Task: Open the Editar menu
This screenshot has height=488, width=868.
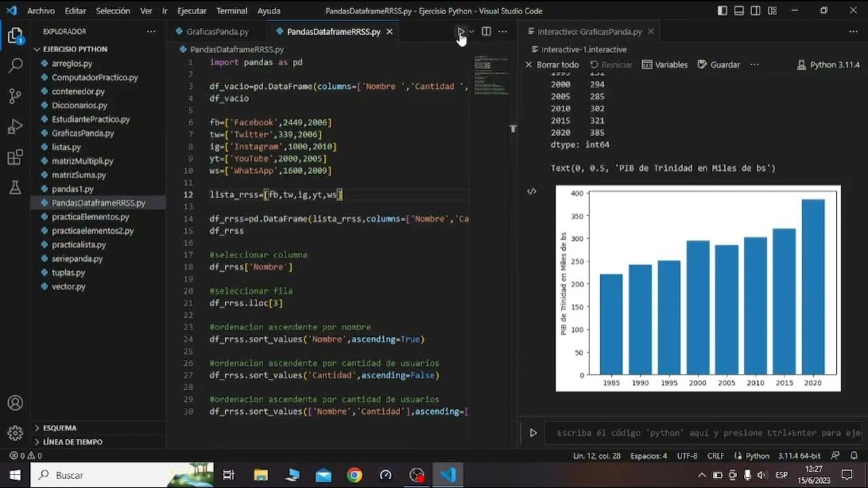Action: (75, 11)
